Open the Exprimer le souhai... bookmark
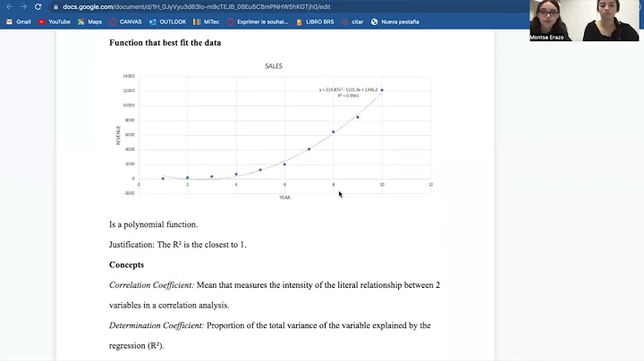The height and width of the screenshot is (361, 644). [x=258, y=21]
